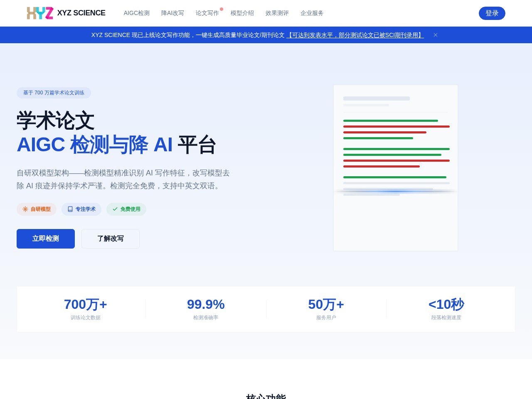Click the 学术论文 headline text
Image resolution: width=532 pixels, height=399 pixels.
[x=56, y=121]
